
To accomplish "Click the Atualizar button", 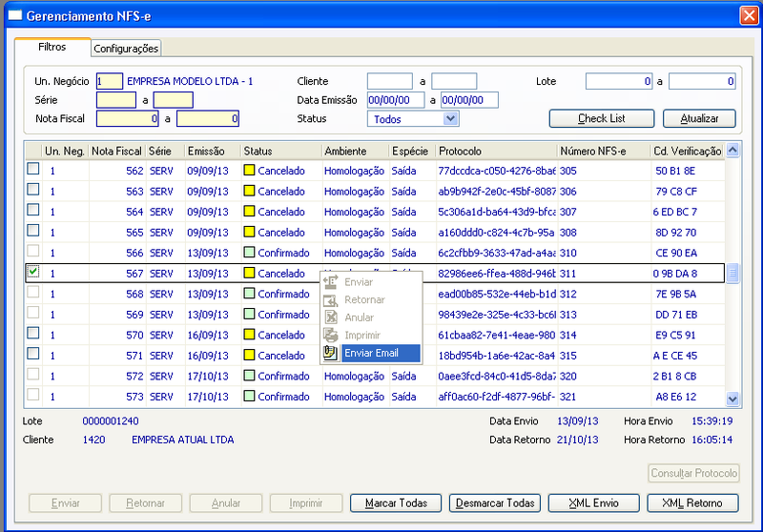I will click(699, 118).
